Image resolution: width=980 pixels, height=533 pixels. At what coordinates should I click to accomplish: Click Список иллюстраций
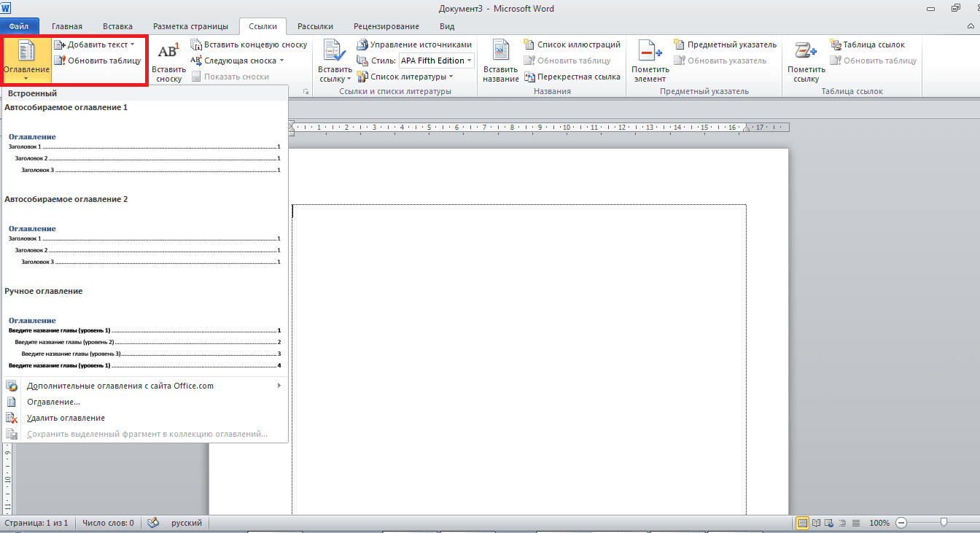572,45
